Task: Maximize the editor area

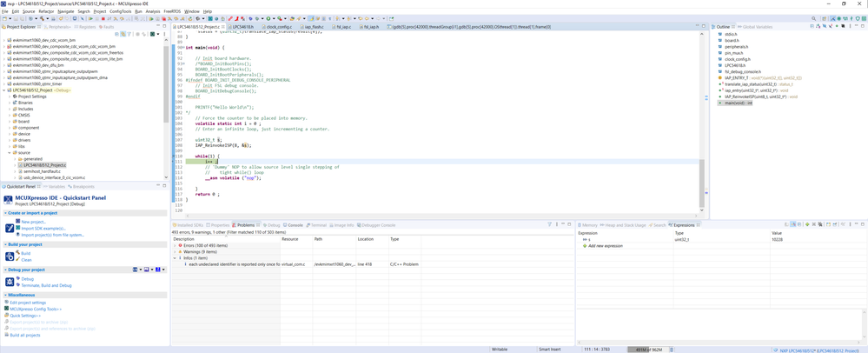Action: coord(705,26)
